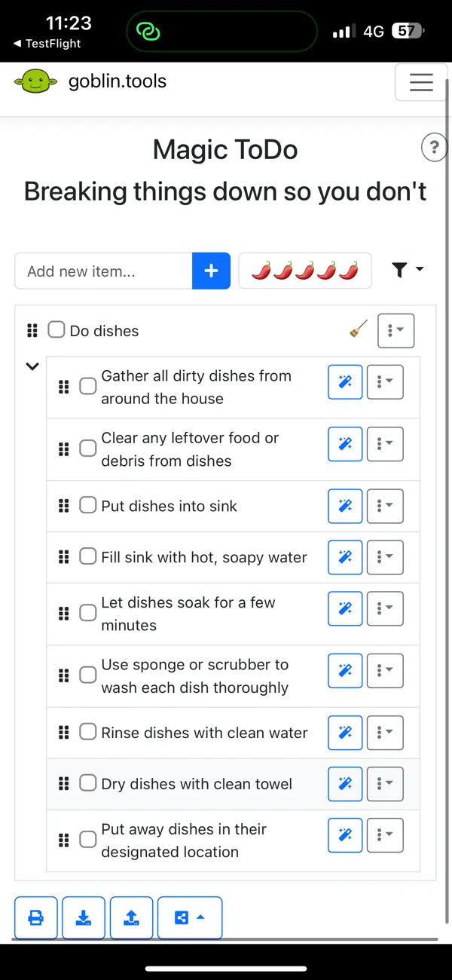Open the filter dropdown

click(408, 269)
